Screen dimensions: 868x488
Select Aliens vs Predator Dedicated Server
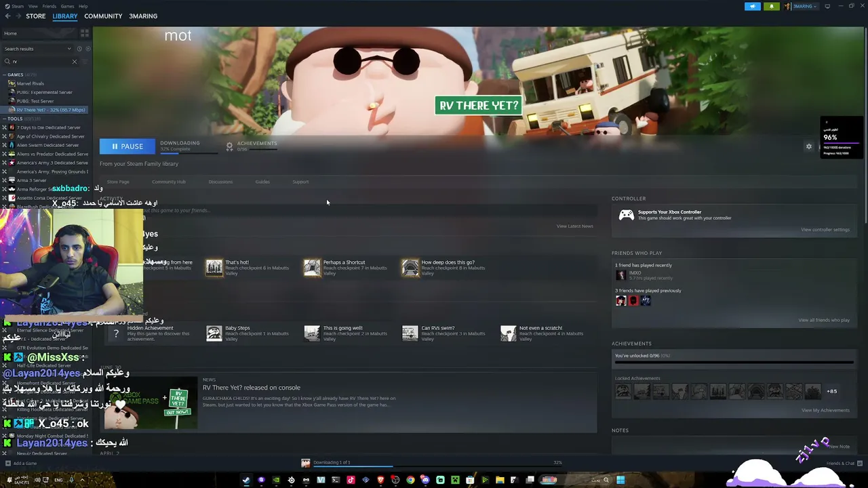pos(52,154)
